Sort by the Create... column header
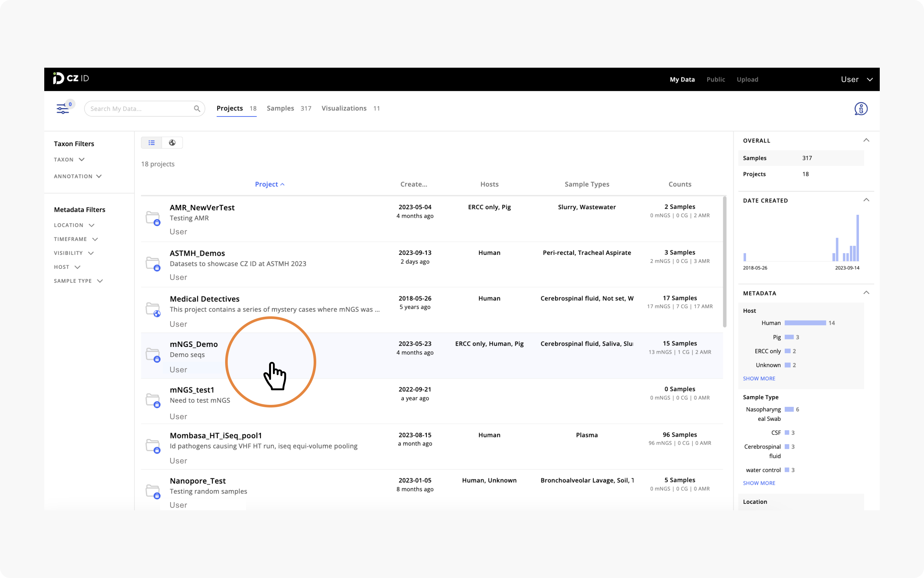This screenshot has height=578, width=924. [x=414, y=184]
